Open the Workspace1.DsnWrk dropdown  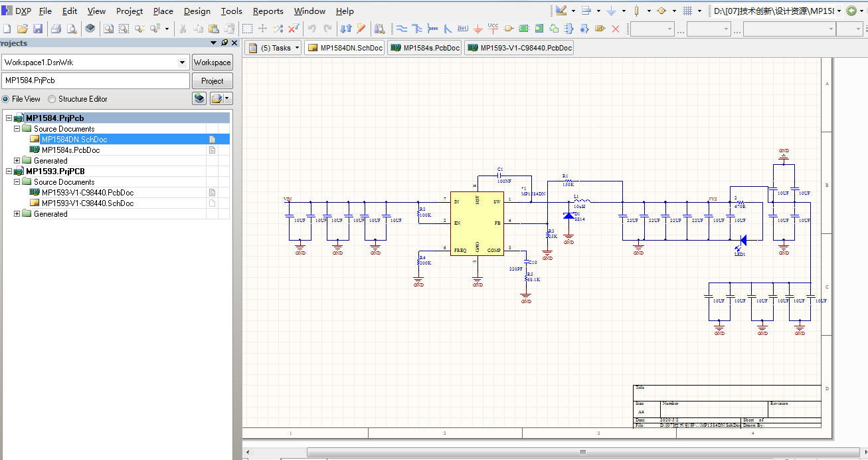coord(183,62)
